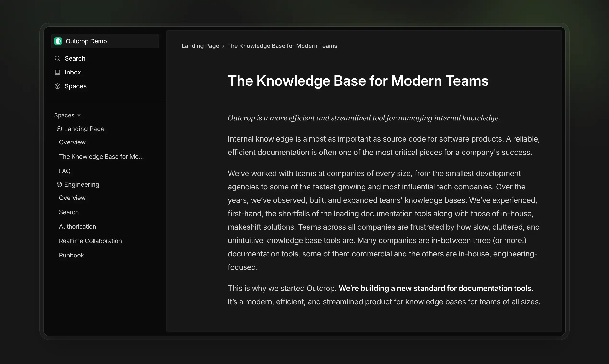Click the Spaces cube icon in top nav
This screenshot has width=609, height=364.
(x=58, y=86)
